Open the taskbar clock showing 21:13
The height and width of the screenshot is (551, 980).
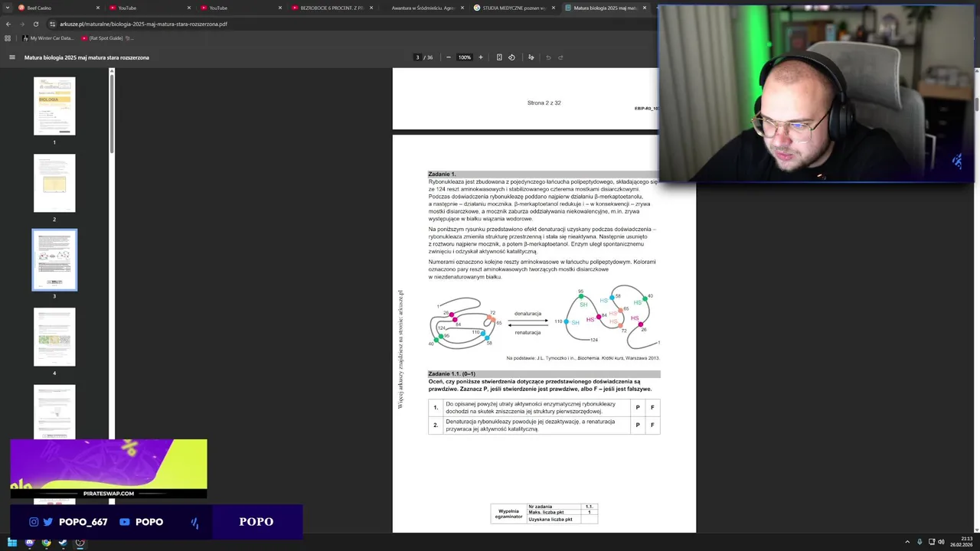click(x=962, y=542)
